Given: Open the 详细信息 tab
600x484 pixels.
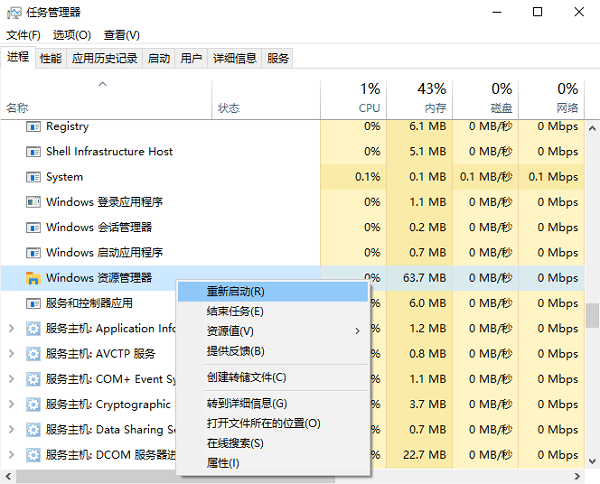Looking at the screenshot, I should 234,59.
